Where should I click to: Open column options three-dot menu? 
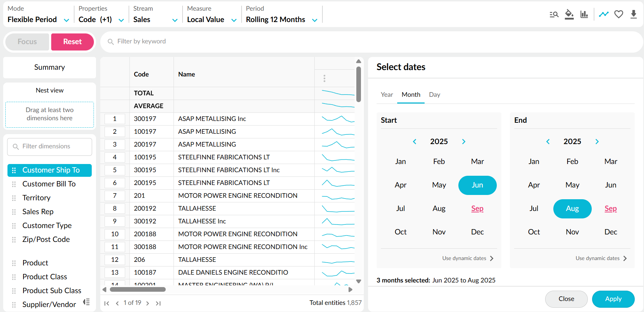point(324,78)
